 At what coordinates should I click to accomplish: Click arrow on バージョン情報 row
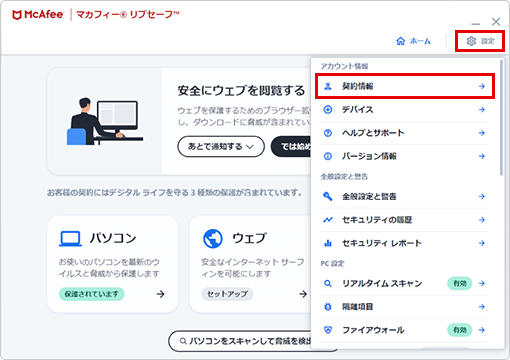[x=482, y=156]
